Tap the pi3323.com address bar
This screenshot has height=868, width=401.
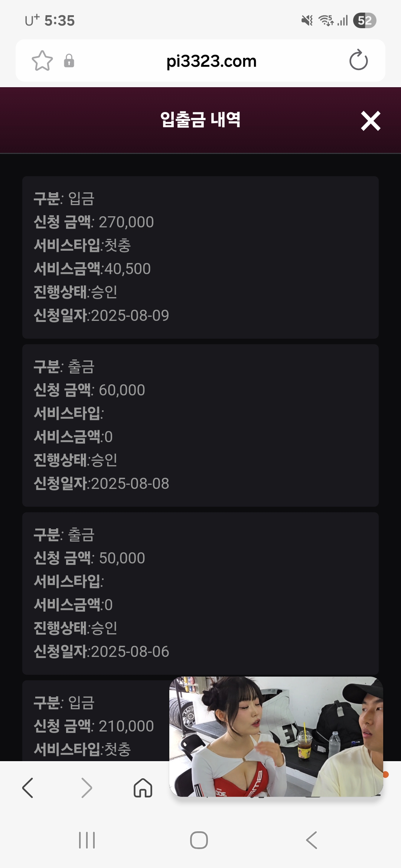click(211, 61)
